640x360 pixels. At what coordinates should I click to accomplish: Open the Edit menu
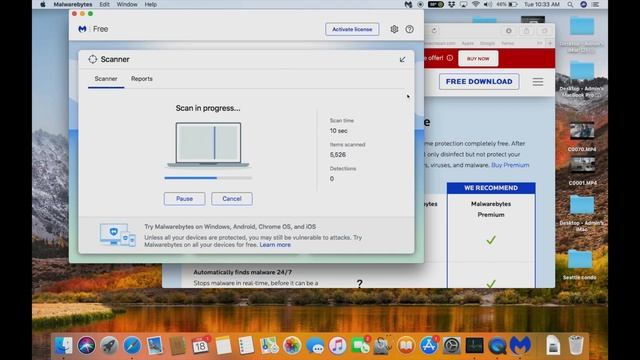pyautogui.click(x=104, y=4)
